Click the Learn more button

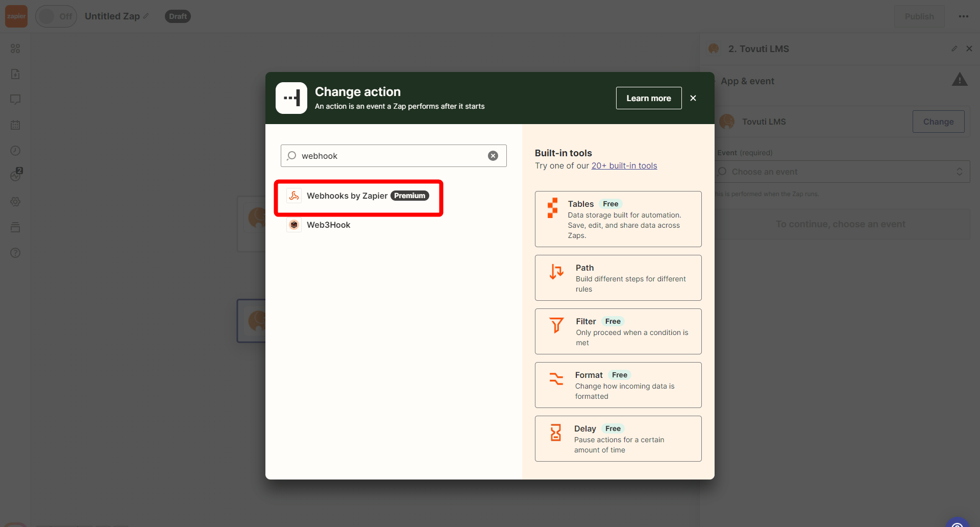coord(649,98)
